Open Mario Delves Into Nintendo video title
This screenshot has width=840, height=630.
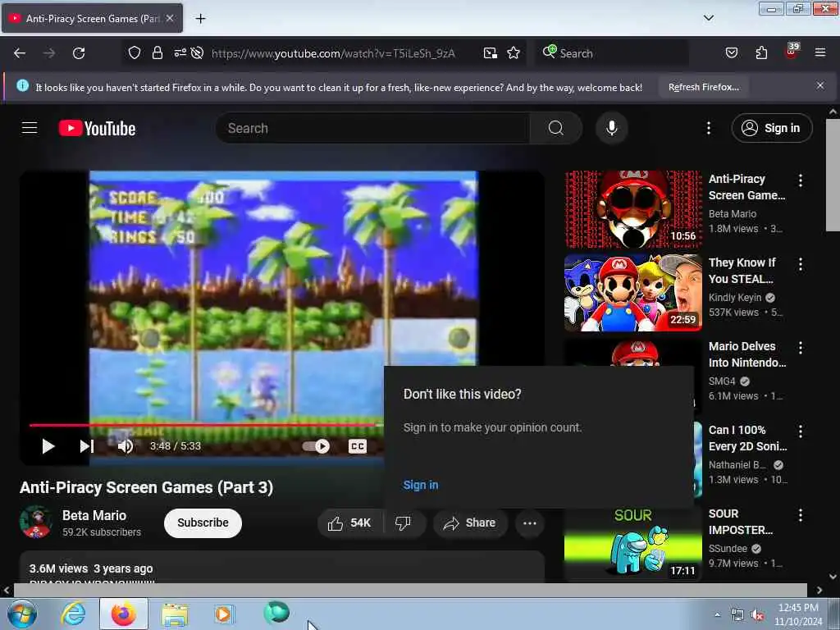click(747, 354)
